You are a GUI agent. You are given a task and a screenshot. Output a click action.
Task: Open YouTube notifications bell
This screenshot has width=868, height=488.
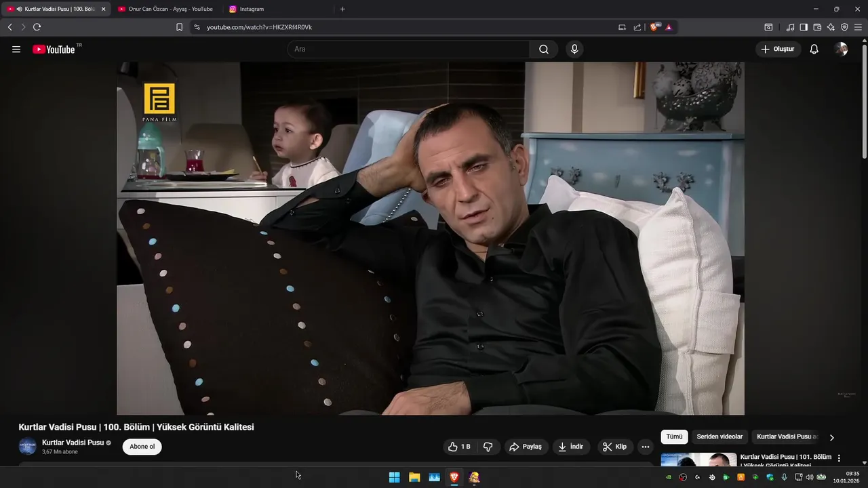click(x=814, y=49)
